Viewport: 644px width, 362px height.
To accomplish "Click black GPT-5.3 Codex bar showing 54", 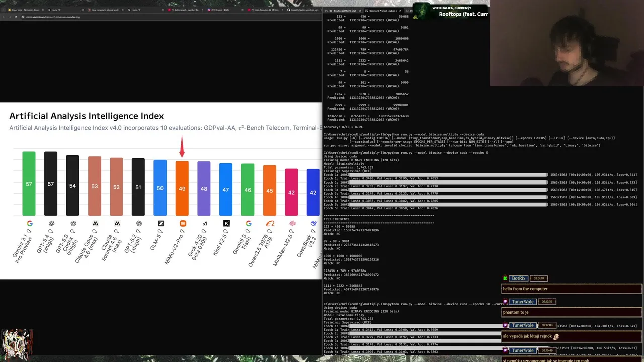I will (x=72, y=186).
